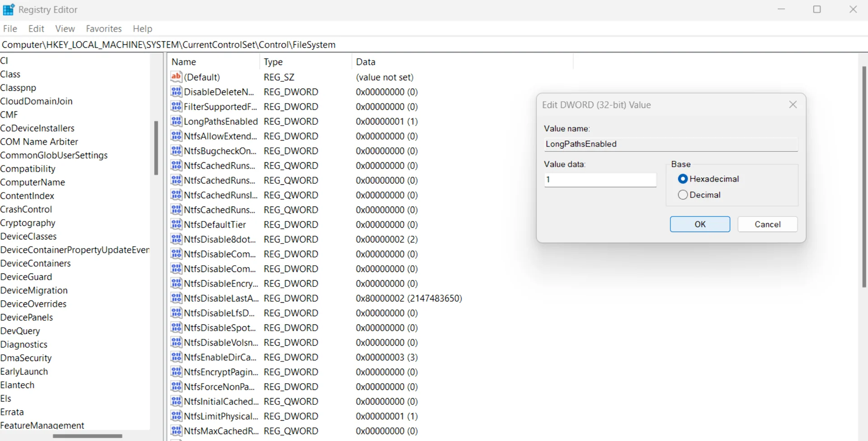
Task: Click the LongPathsEnabled DWORD value icon
Action: pyautogui.click(x=176, y=122)
